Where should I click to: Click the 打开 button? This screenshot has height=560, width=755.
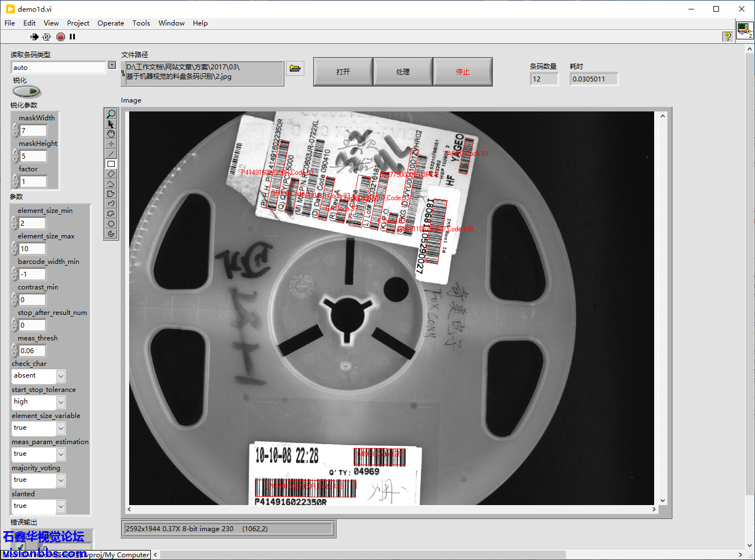pos(343,72)
